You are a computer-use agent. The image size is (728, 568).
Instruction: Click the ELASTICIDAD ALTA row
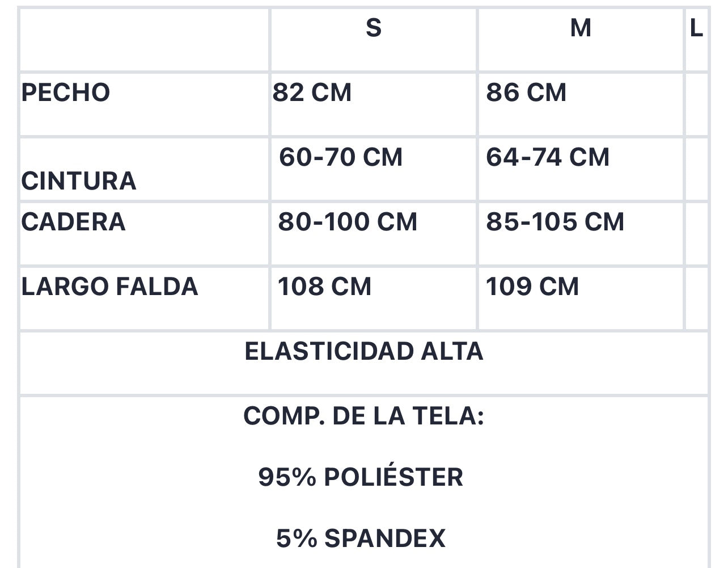pyautogui.click(x=364, y=363)
